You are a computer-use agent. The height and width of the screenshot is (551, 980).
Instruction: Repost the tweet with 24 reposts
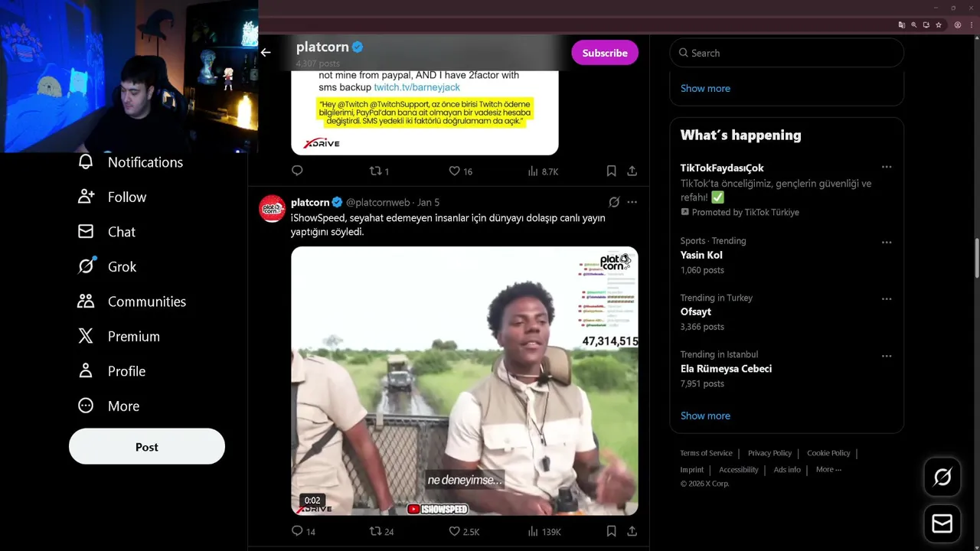click(381, 531)
